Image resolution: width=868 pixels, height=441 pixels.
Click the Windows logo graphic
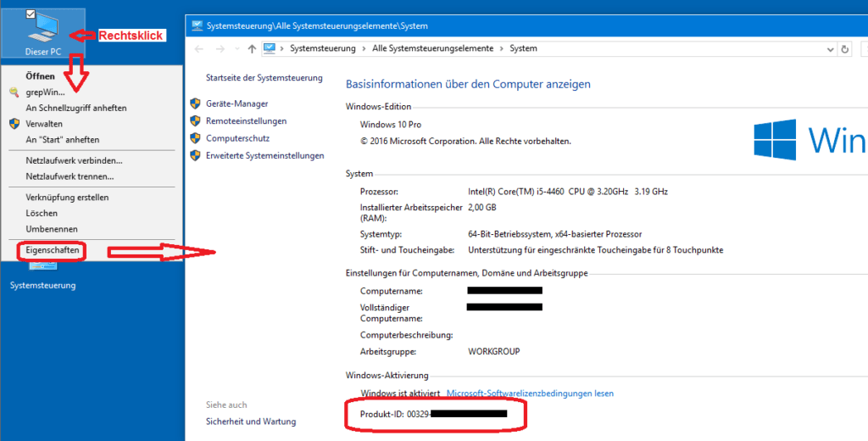(x=775, y=140)
